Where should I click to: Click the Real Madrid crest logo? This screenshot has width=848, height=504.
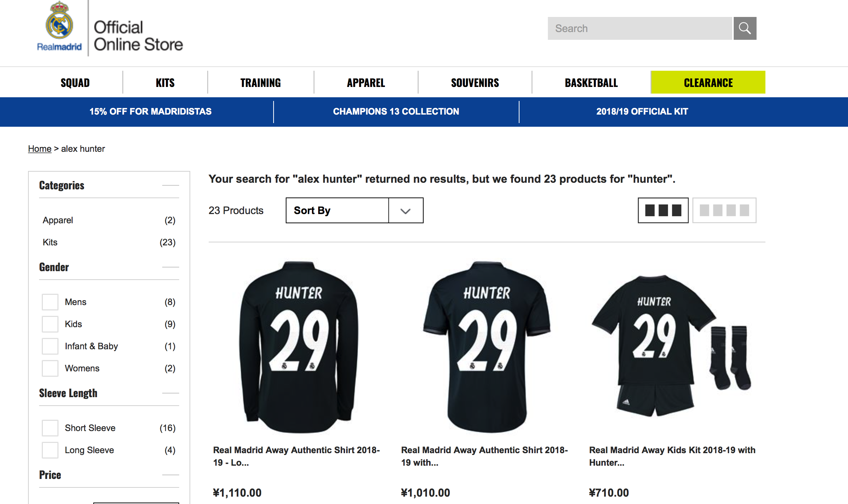click(59, 26)
